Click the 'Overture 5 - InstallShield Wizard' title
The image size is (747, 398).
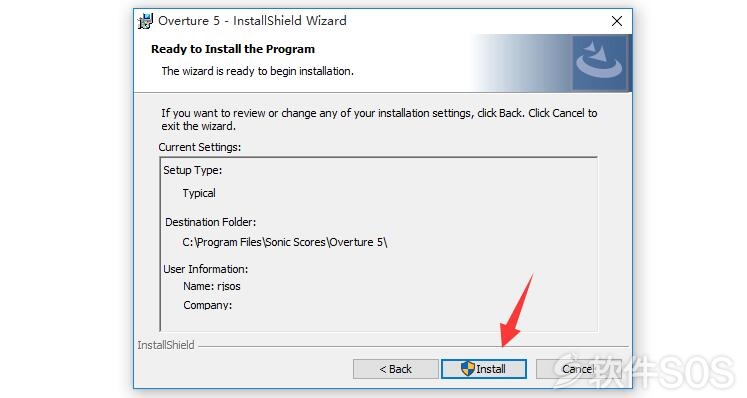tap(252, 21)
